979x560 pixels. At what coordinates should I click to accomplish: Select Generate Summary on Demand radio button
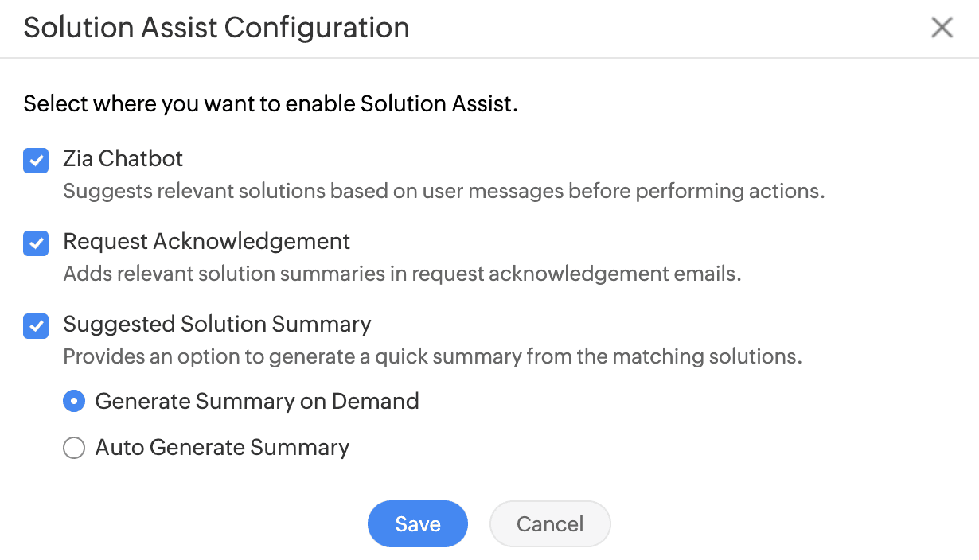point(74,402)
